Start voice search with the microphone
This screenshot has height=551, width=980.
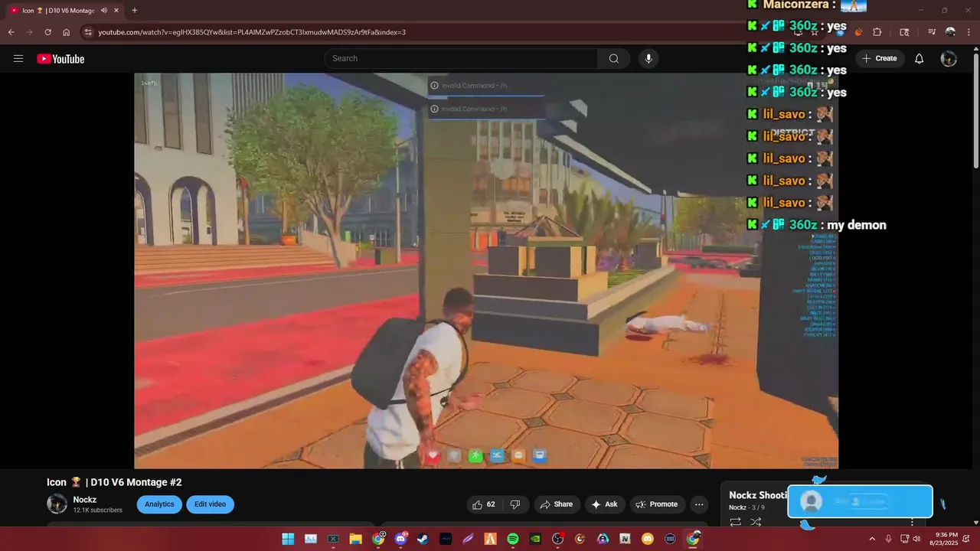coord(649,59)
